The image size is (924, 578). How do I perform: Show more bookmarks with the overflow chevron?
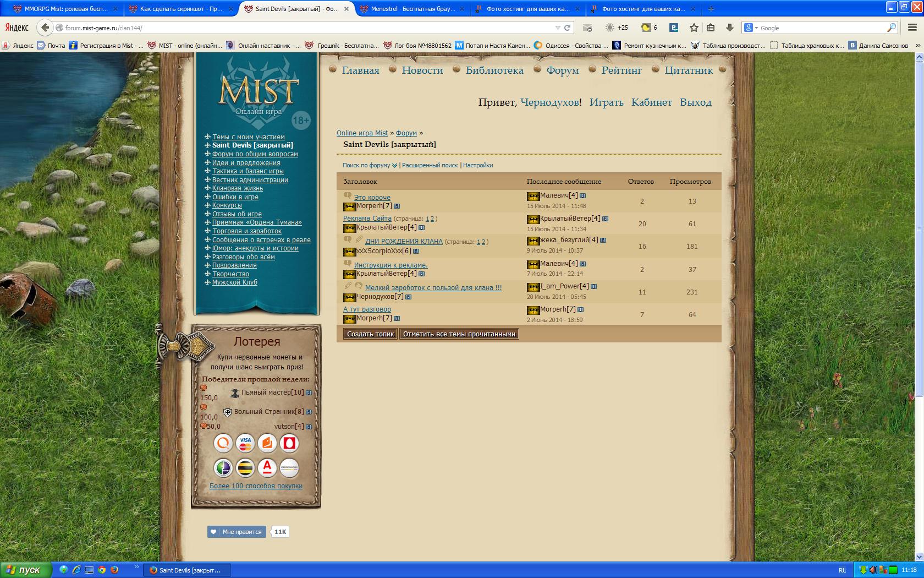pyautogui.click(x=917, y=46)
